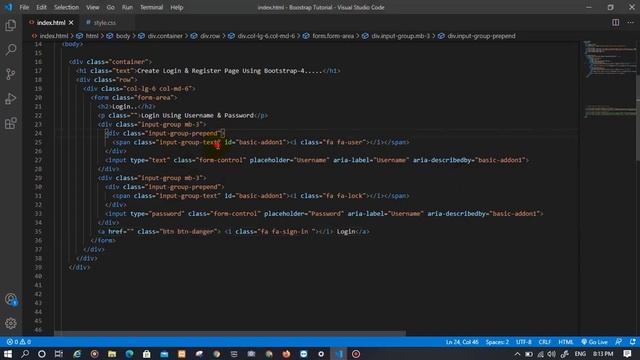Close the index.html tab

[71, 22]
